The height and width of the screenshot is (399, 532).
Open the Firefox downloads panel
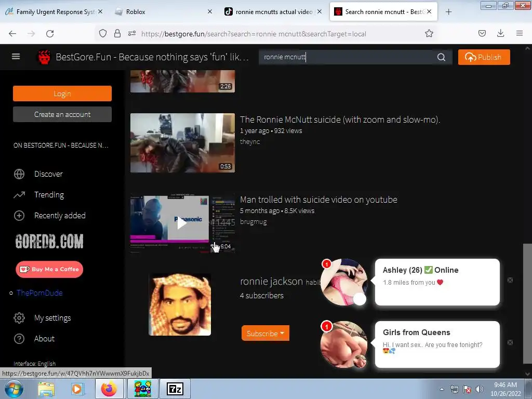coord(500,33)
